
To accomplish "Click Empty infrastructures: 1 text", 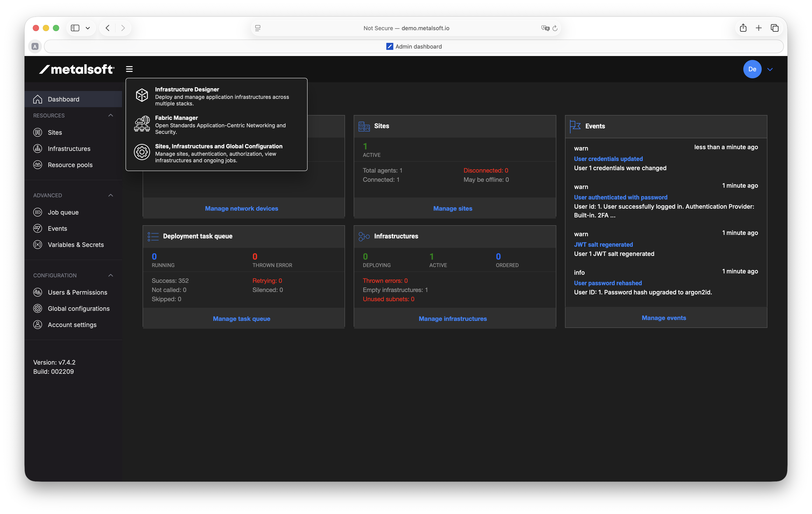I will tap(395, 290).
